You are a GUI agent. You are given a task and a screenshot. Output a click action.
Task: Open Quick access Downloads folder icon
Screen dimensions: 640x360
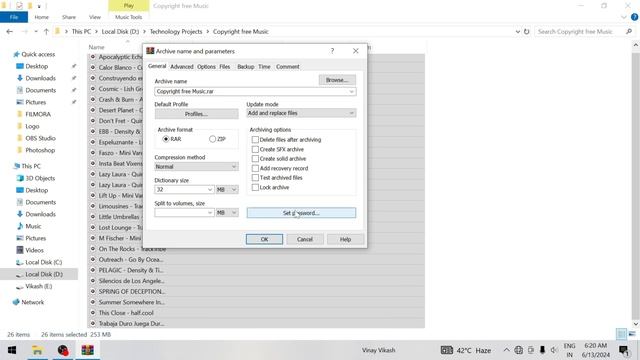20,78
